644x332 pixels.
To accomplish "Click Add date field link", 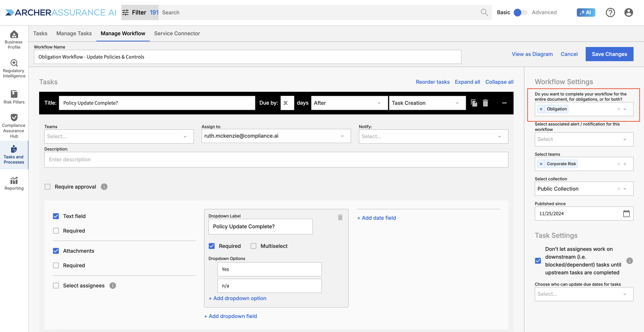I will [376, 218].
